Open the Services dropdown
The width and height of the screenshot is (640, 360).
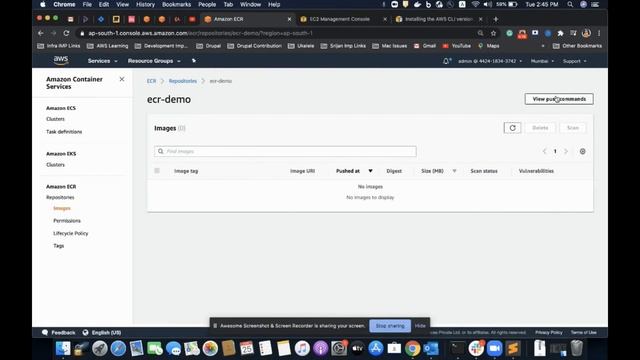102,61
